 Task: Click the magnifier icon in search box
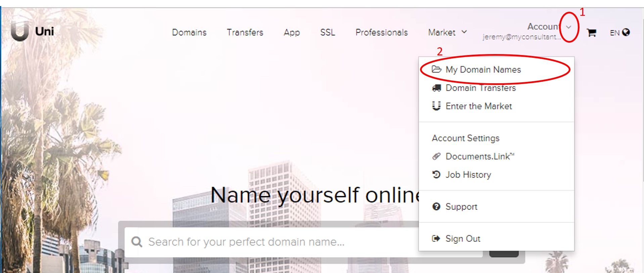(x=137, y=241)
